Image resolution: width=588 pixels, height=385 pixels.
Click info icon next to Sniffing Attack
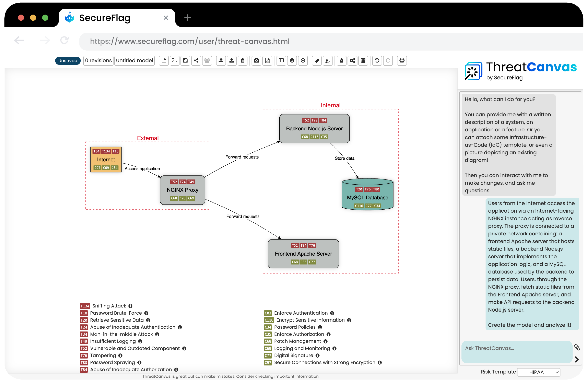pos(130,306)
